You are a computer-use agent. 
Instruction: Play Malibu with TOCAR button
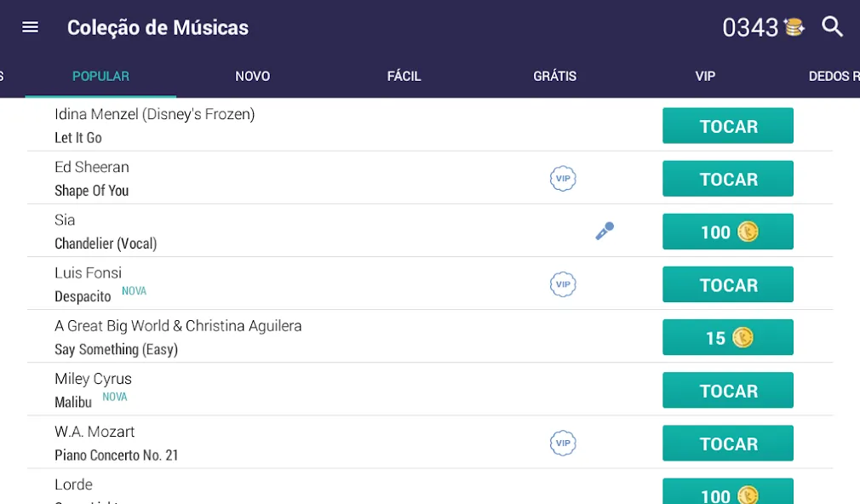coord(728,390)
